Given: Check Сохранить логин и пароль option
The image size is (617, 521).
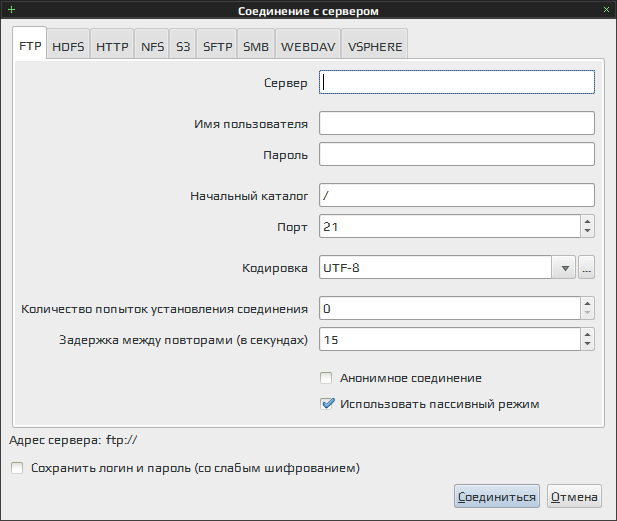Looking at the screenshot, I should [x=17, y=468].
